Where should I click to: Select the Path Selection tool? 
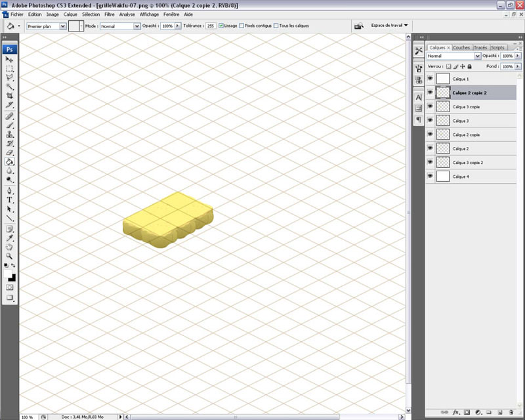click(x=9, y=209)
